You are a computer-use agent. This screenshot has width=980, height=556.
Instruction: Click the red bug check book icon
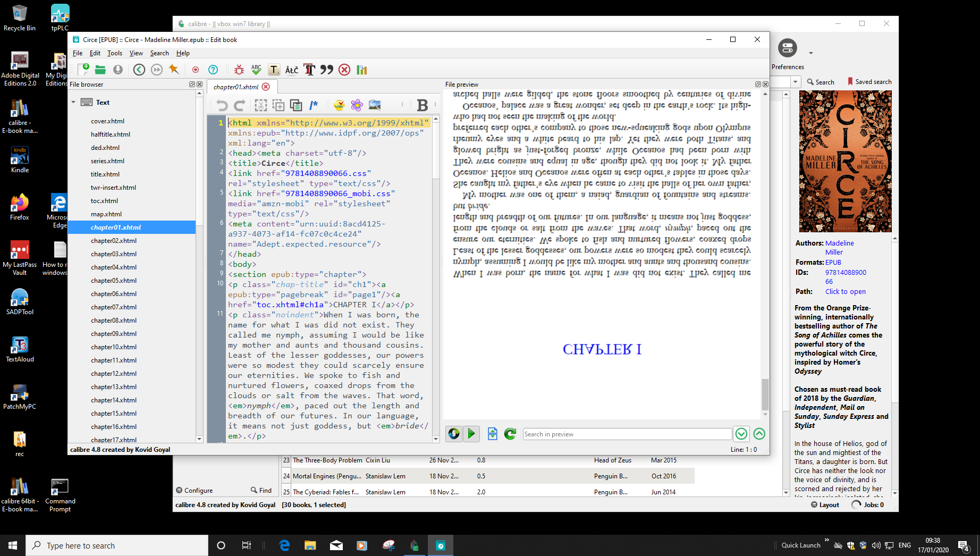pyautogui.click(x=239, y=70)
